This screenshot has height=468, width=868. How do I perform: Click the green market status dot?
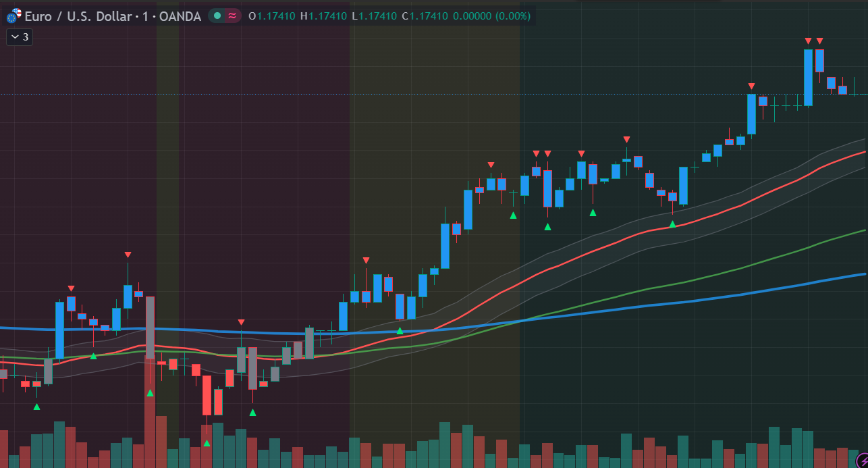pos(217,16)
